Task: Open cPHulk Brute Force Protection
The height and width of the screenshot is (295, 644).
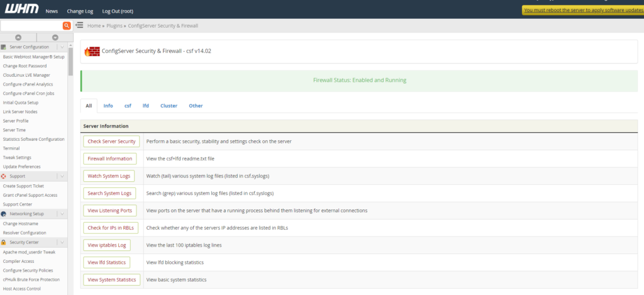Action: (31, 279)
